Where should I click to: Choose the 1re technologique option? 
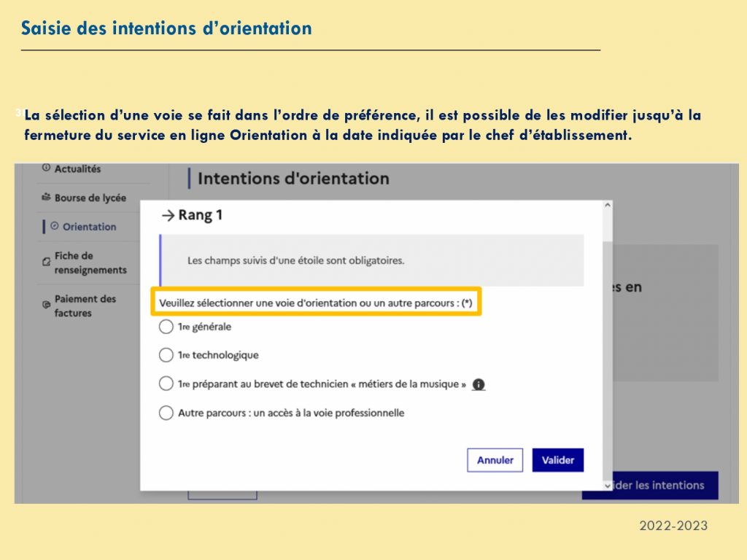point(166,355)
